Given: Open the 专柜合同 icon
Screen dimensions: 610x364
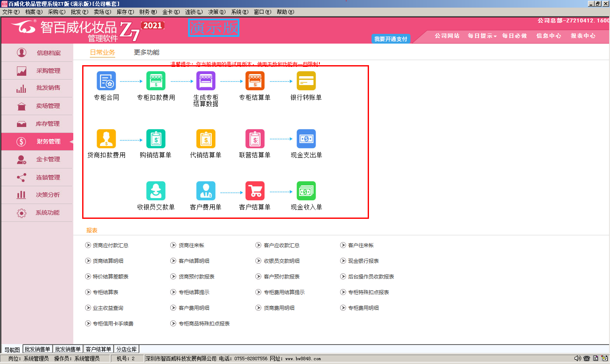Looking at the screenshot, I should 106,81.
